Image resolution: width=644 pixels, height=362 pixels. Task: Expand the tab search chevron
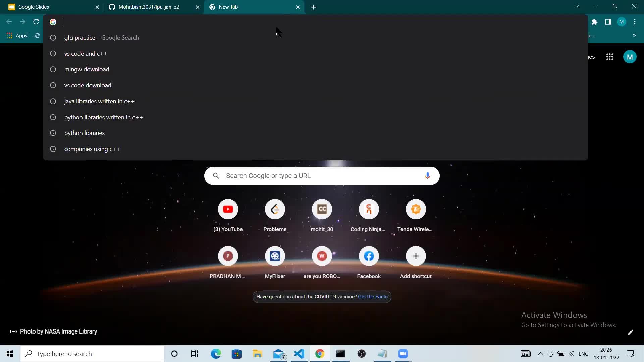pyautogui.click(x=577, y=6)
